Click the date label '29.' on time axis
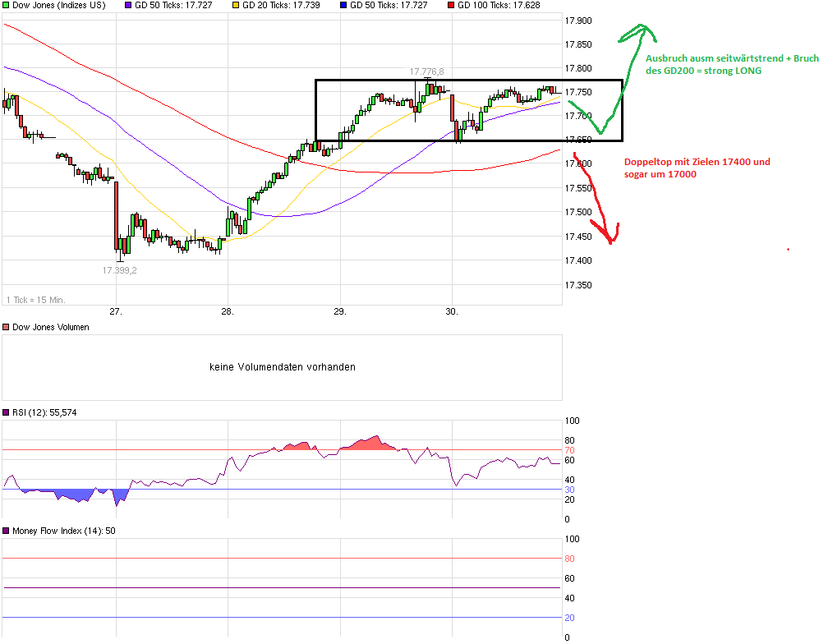819x644 pixels. (340, 311)
